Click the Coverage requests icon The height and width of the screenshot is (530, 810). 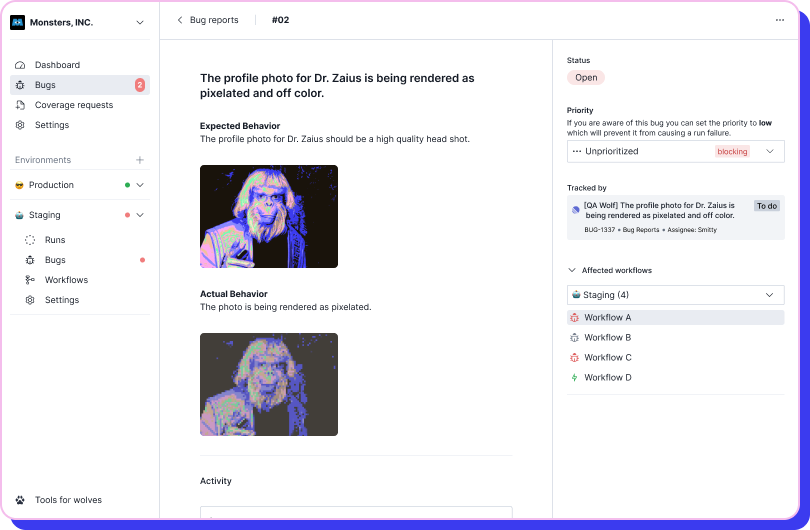click(20, 105)
